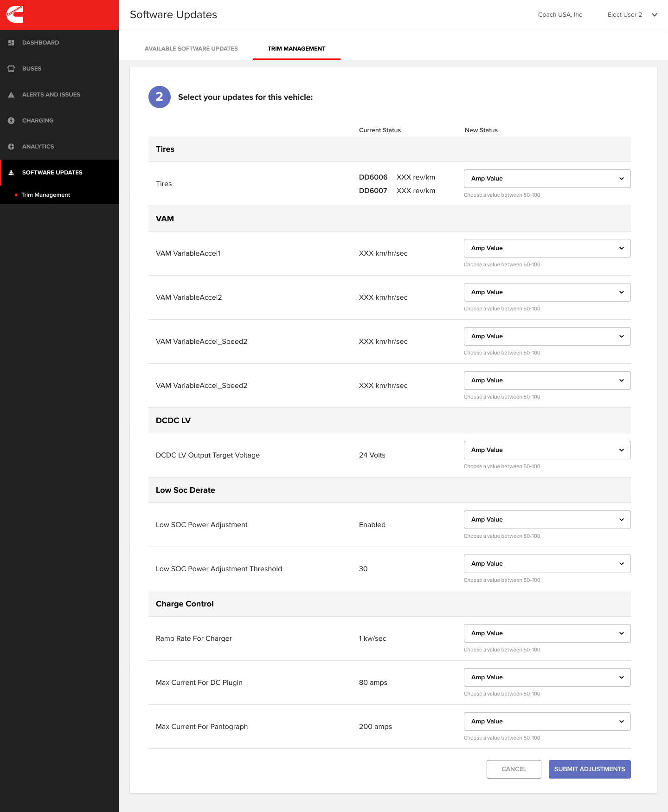Screen dimensions: 668x812
Task: Expand VAM VariableAccel1 Amp Value dropdown
Action: (547, 248)
